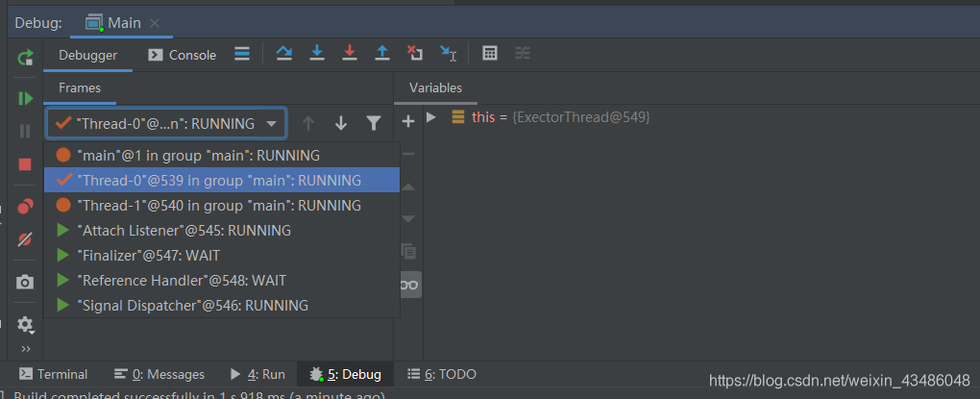
Task: Open the 4: Run tool window
Action: click(257, 374)
